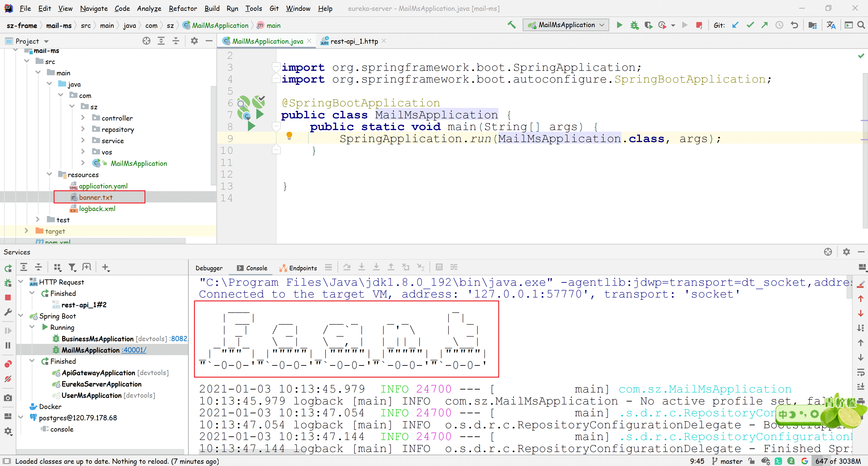Click the thread dump camera icon
The height and width of the screenshot is (466, 868).
click(8, 398)
